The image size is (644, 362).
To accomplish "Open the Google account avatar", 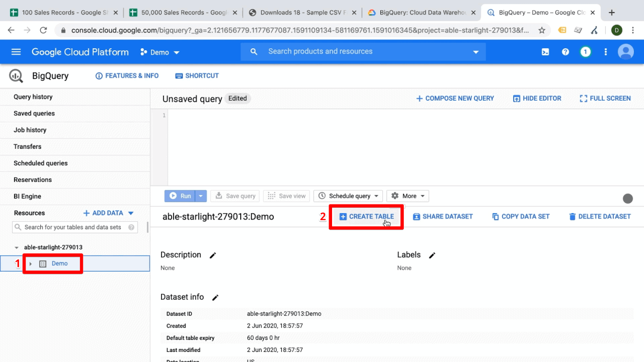I will point(626,52).
